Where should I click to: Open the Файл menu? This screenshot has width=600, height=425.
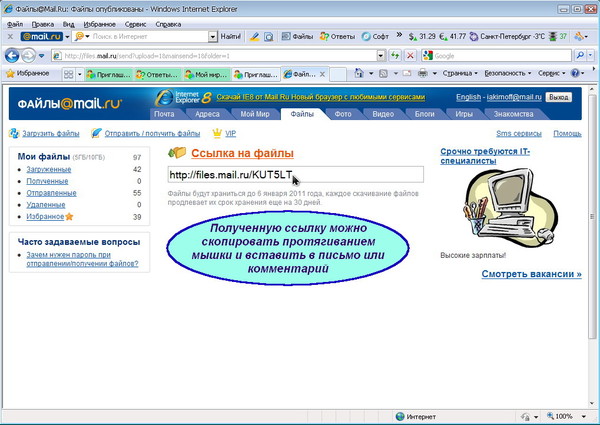pyautogui.click(x=15, y=24)
